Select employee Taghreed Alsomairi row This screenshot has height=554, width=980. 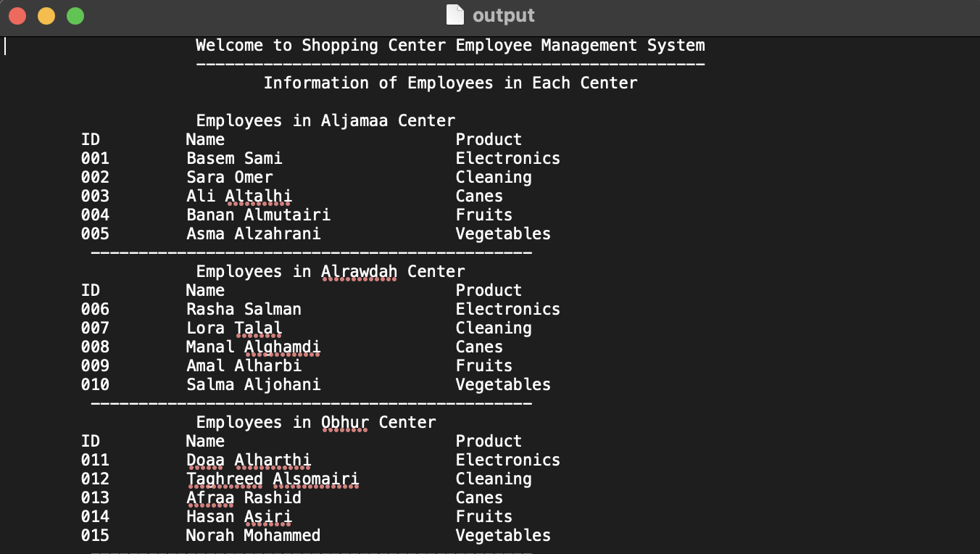273,479
